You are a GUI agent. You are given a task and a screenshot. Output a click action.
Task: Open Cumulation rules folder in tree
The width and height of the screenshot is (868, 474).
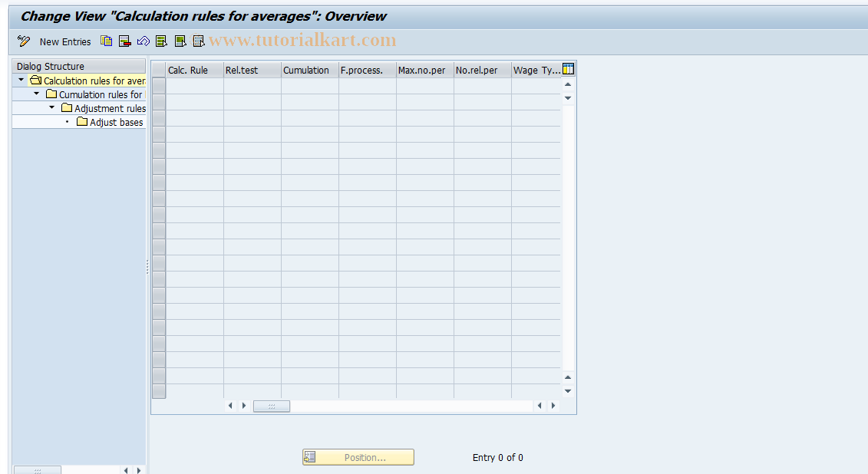[51, 94]
